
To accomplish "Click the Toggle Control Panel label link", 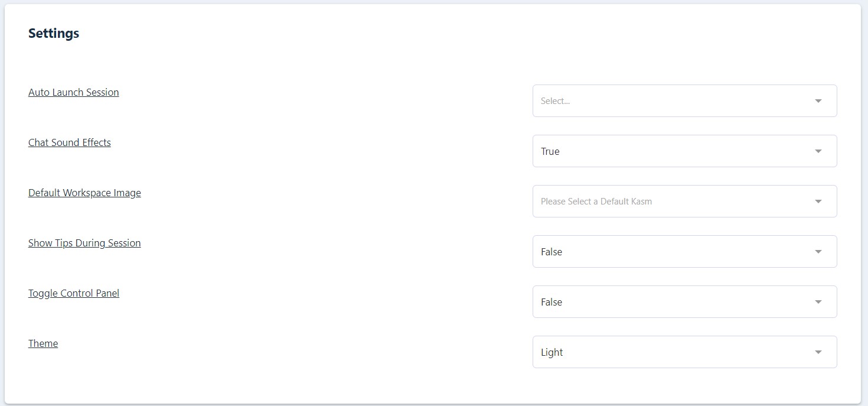I will 74,293.
